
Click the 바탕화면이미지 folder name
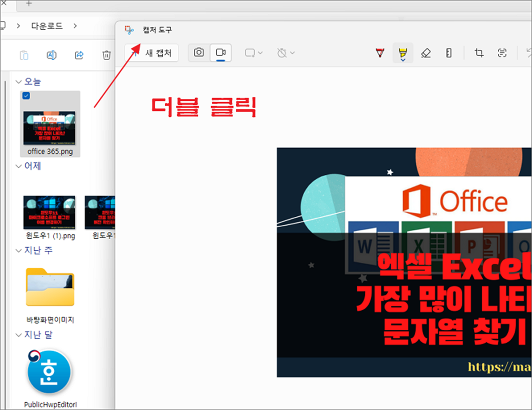pyautogui.click(x=50, y=320)
